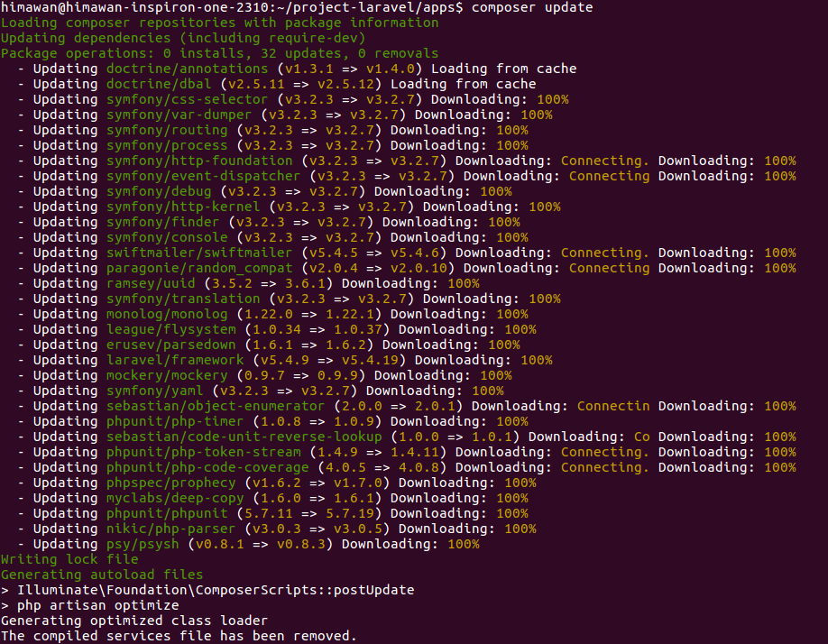Click package name 'nikic/php-parser'
828x644 pixels.
171,529
